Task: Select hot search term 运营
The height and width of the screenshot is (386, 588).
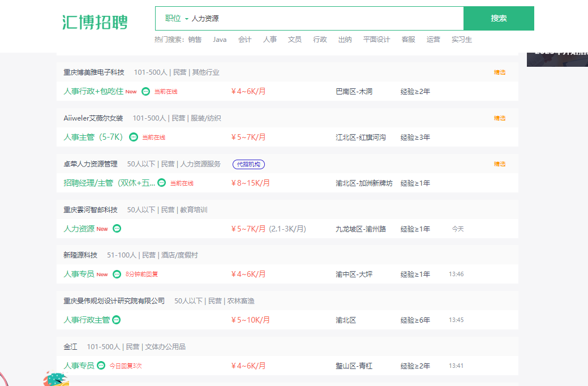Action: [x=433, y=40]
